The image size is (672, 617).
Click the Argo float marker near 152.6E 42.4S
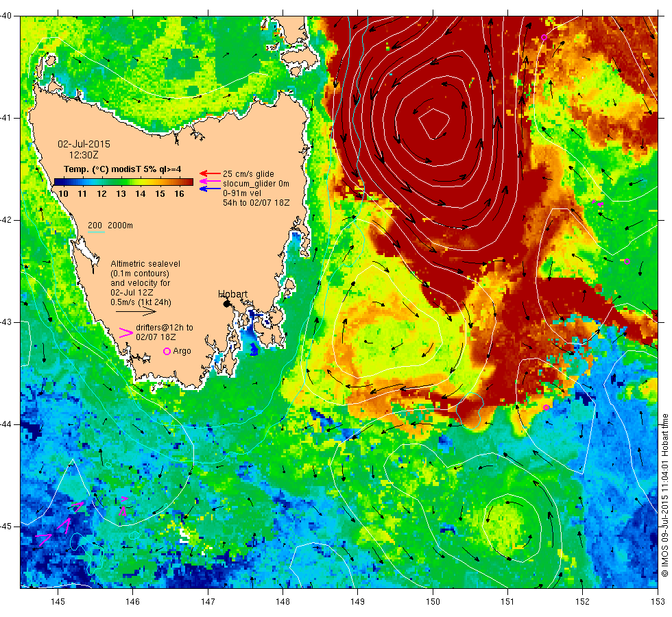[627, 261]
